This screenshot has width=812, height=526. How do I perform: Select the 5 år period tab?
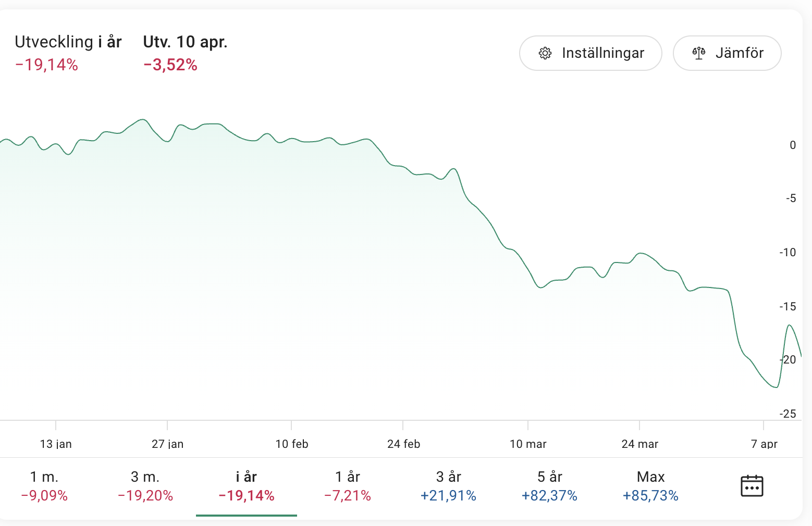click(549, 486)
